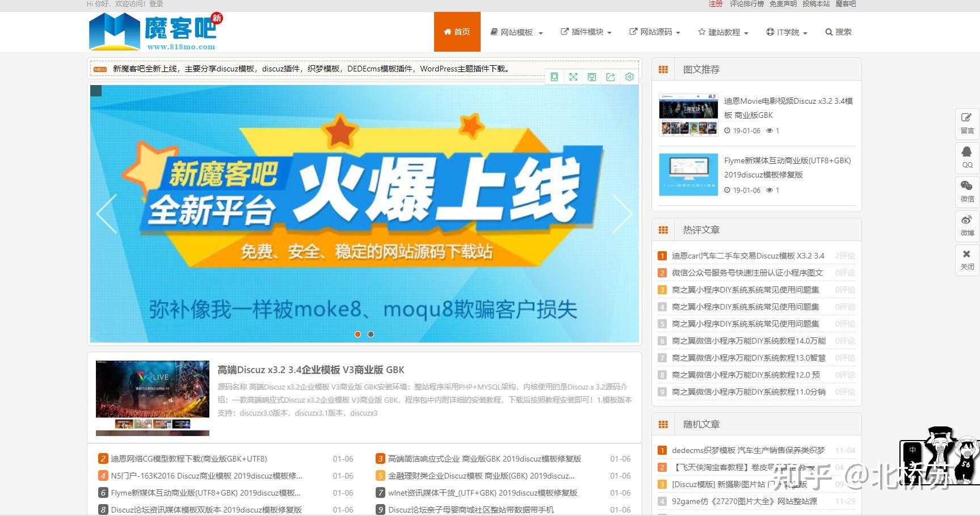980x516 pixels.
Task: Expand the 插件模块 dropdown menu
Action: (586, 32)
